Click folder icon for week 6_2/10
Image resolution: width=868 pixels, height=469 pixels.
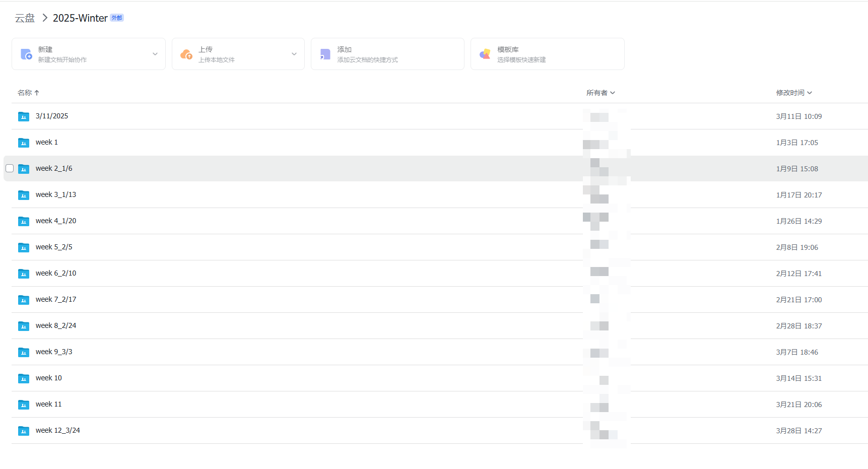(24, 274)
